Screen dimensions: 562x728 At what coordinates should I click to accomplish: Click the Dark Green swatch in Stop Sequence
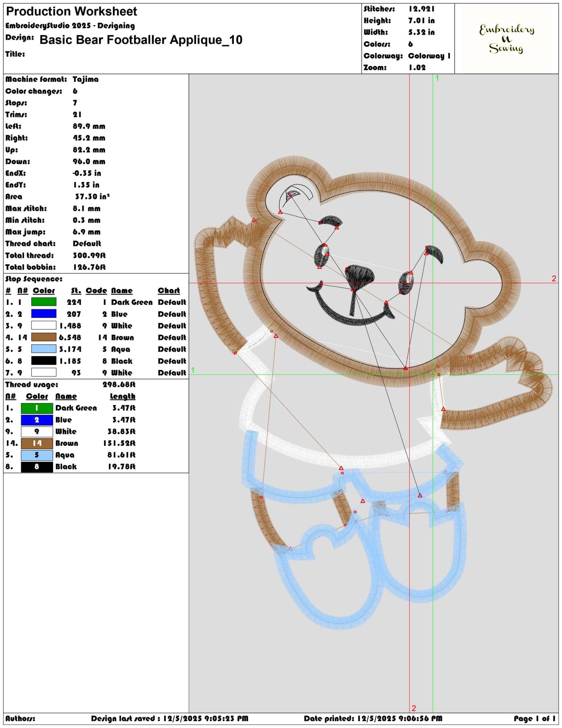point(44,302)
